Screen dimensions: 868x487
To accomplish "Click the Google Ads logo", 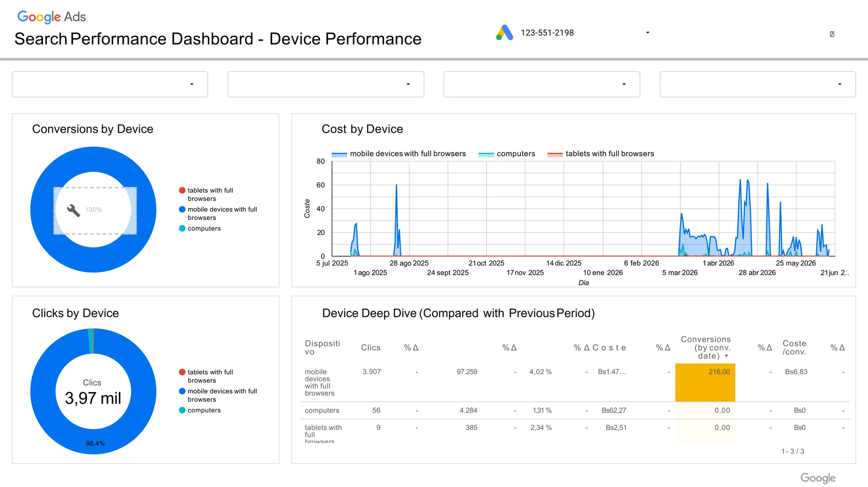I will (x=52, y=17).
